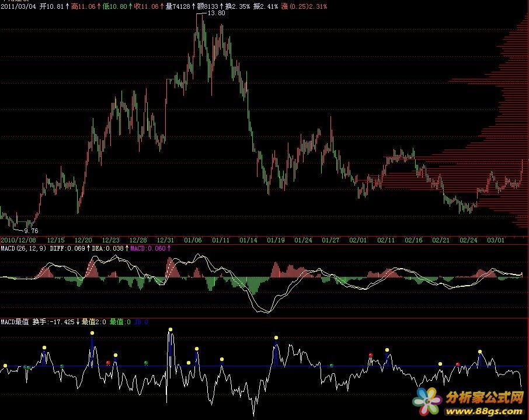Screen dimensions: 529x420
Task: Select the 02/16 date axis label
Action: click(413, 240)
